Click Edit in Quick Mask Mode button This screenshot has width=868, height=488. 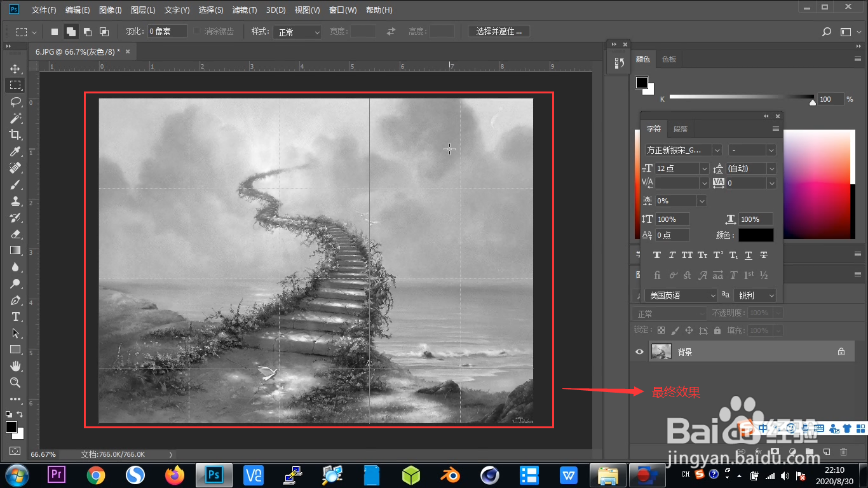click(x=15, y=451)
